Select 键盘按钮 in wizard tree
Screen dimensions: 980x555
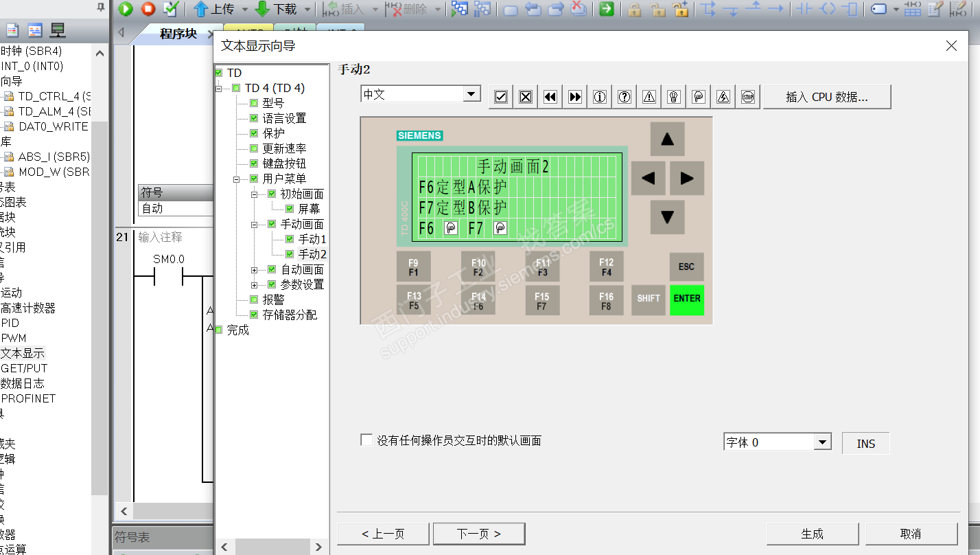tap(284, 163)
